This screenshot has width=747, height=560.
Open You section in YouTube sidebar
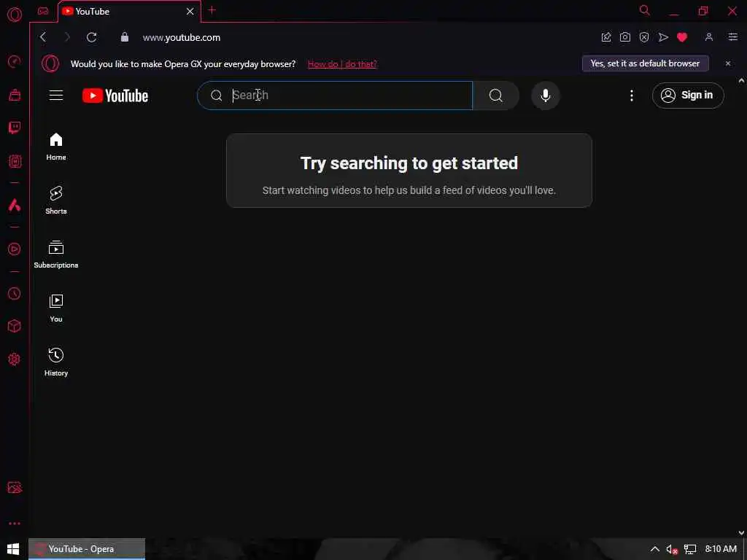[56, 308]
